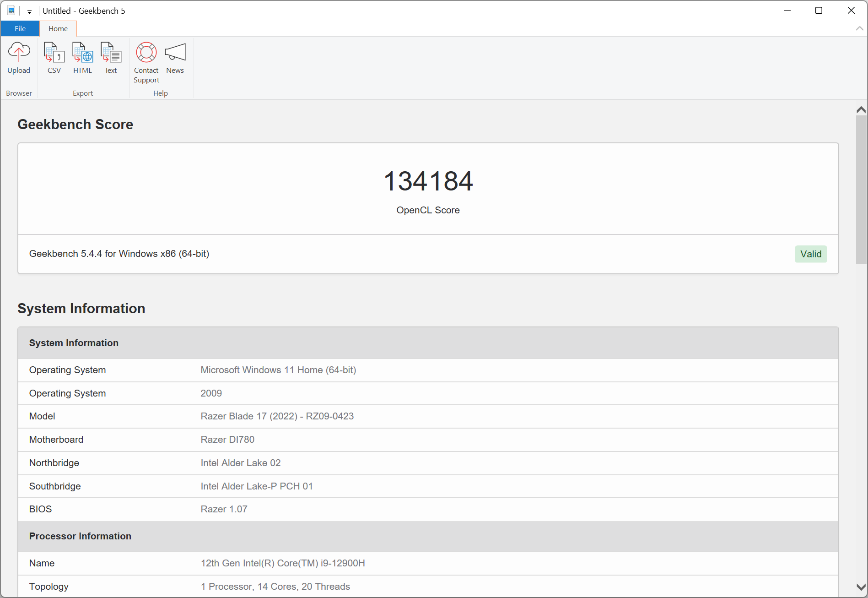The height and width of the screenshot is (598, 868).
Task: Maximize the Geekbench 5 window
Action: click(x=819, y=11)
